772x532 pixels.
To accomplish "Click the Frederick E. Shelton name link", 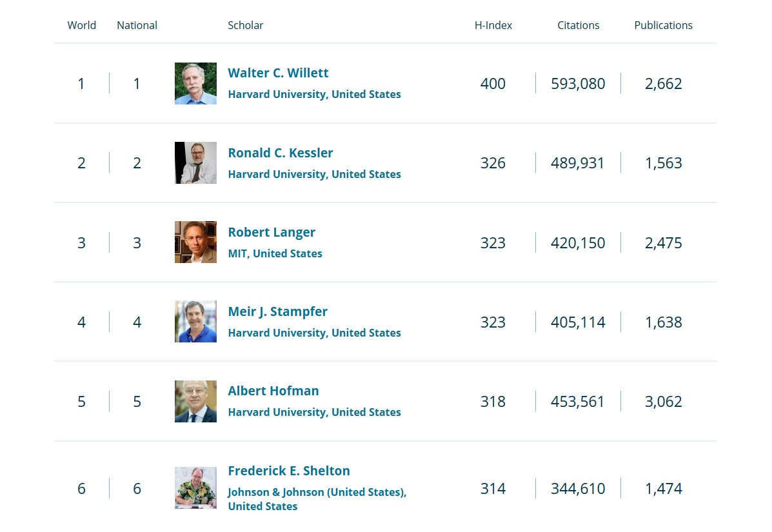I will tap(289, 471).
